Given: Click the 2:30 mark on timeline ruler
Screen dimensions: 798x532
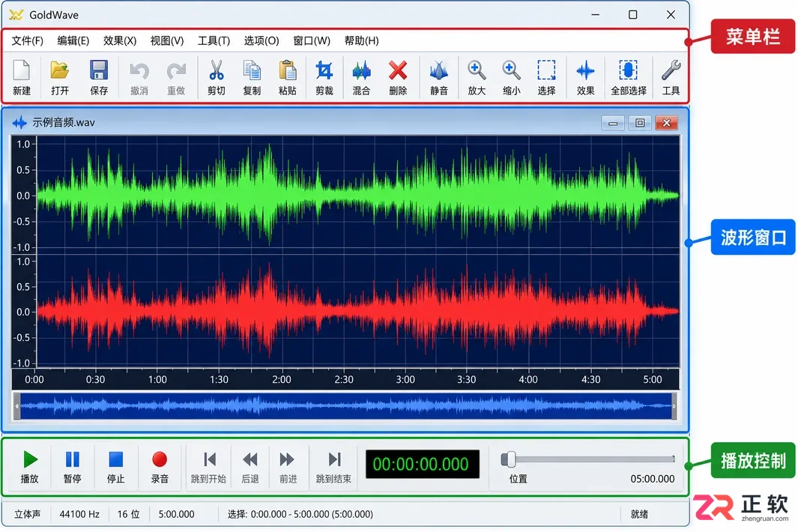Looking at the screenshot, I should (344, 380).
